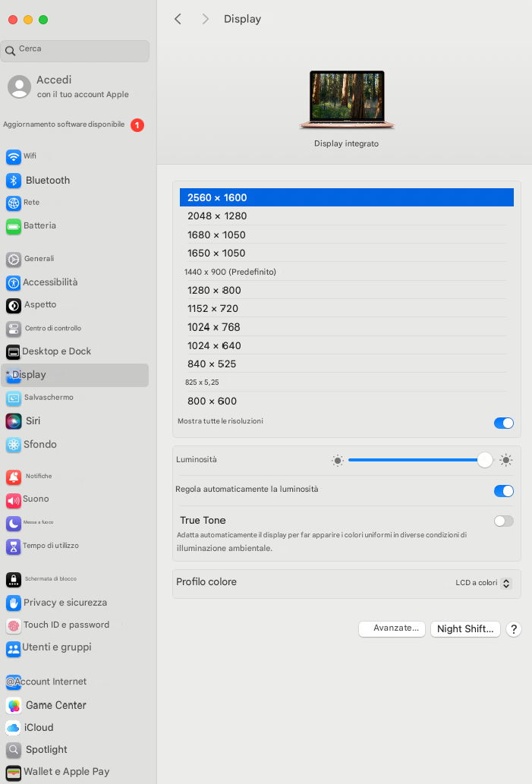Select the Suono speaker icon

[14, 500]
